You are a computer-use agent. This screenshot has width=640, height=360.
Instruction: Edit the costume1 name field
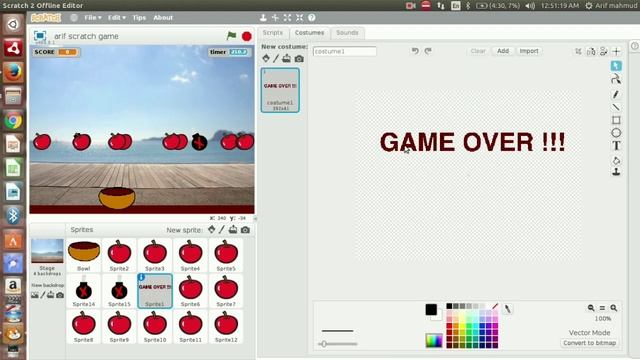pyautogui.click(x=344, y=51)
